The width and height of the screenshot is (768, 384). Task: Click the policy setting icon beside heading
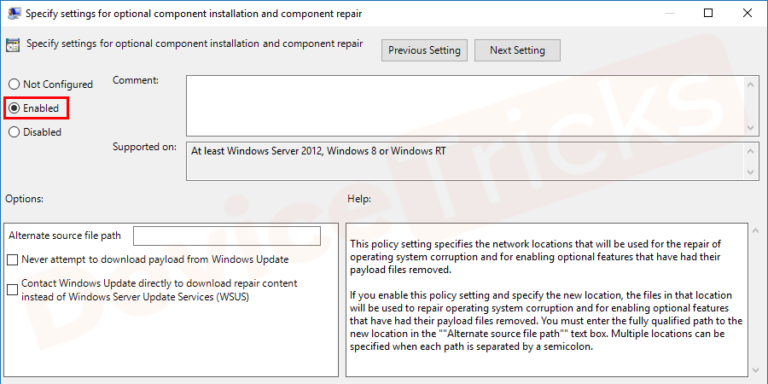[x=13, y=45]
